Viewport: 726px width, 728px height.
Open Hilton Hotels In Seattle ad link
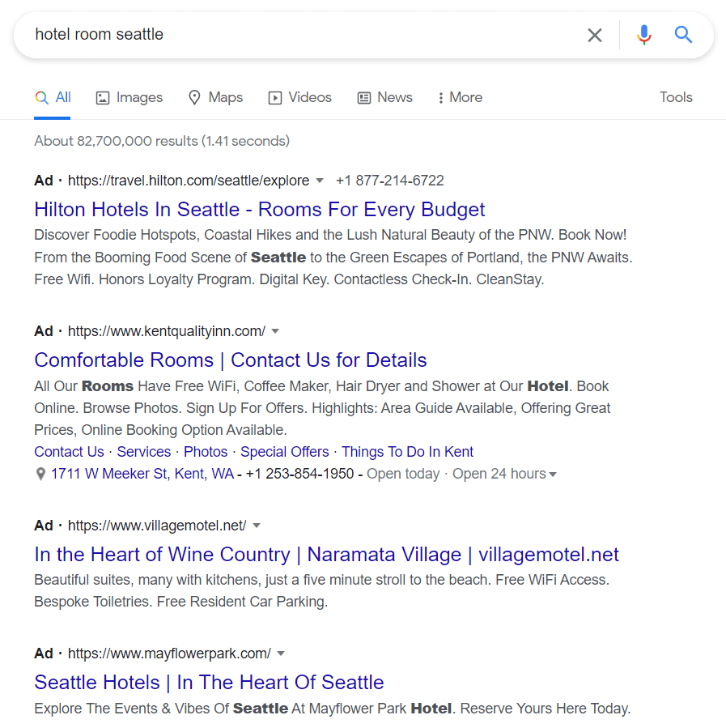[259, 210]
